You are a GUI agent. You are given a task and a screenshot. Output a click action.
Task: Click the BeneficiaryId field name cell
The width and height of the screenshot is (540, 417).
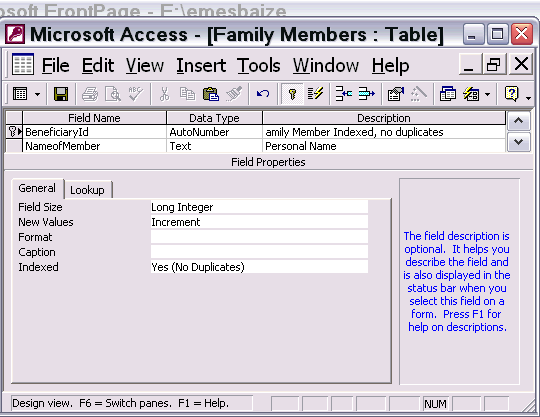[x=94, y=132]
